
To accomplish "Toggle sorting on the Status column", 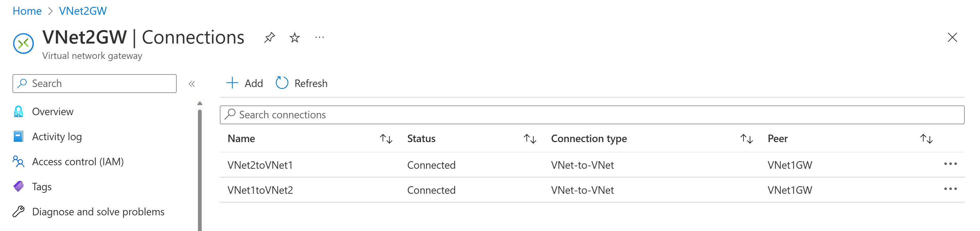I will 530,139.
